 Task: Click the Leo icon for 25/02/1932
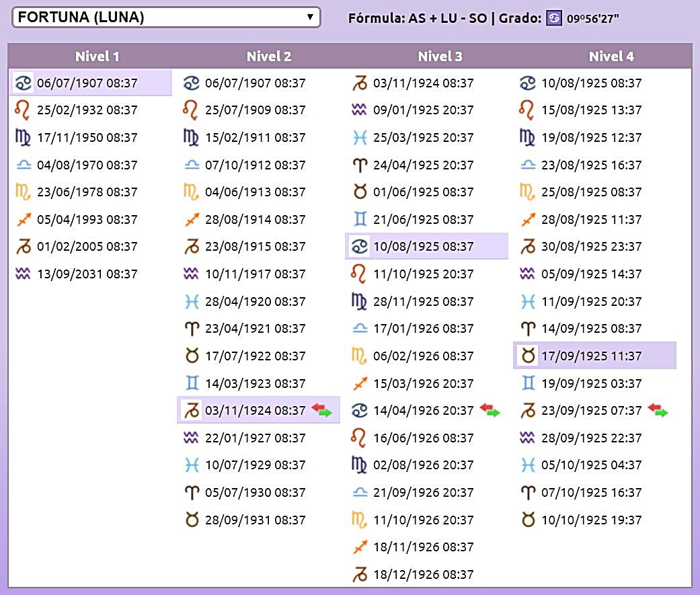pos(23,110)
